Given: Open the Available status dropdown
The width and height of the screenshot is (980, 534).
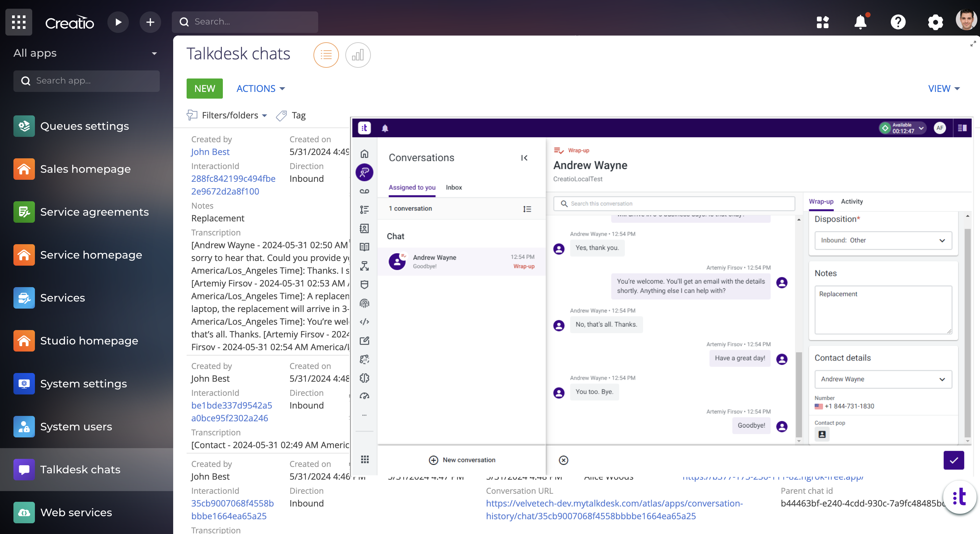Looking at the screenshot, I should [902, 128].
